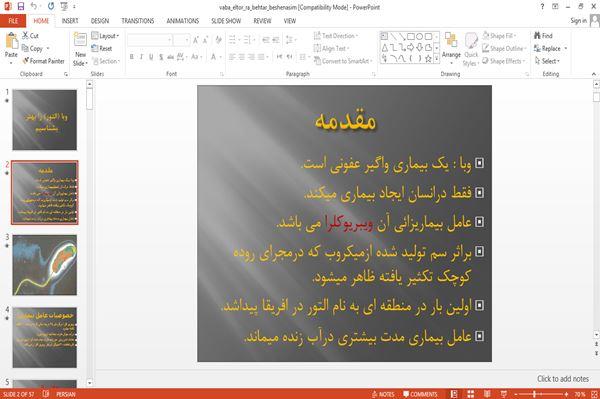This screenshot has width=600, height=399.
Task: Click Convert to SmartArt icon
Action: (318, 61)
